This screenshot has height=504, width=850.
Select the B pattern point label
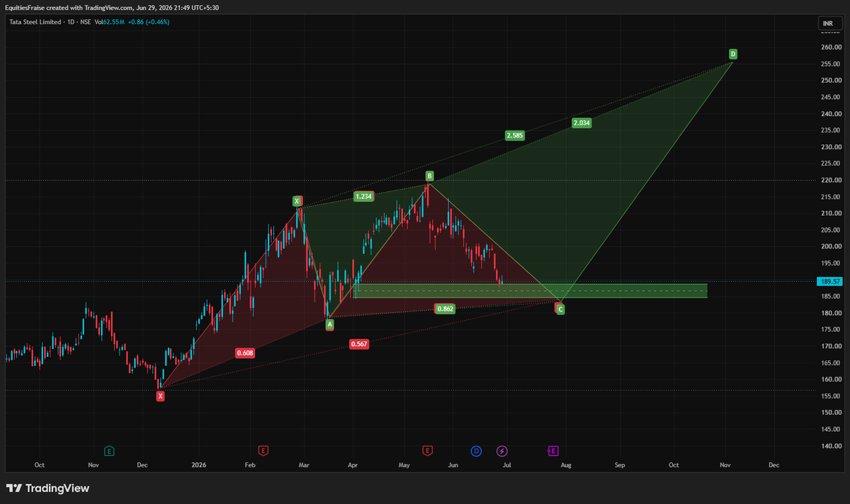point(429,175)
